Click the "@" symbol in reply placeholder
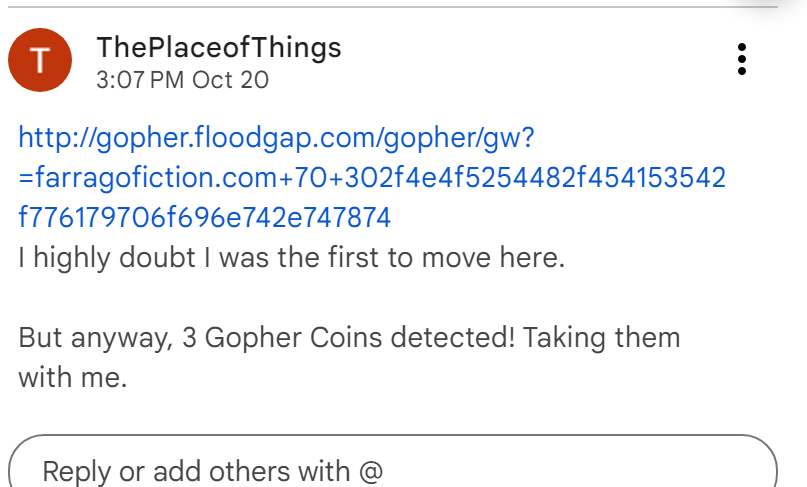Screen dimensions: 807x487 pyautogui.click(x=371, y=470)
